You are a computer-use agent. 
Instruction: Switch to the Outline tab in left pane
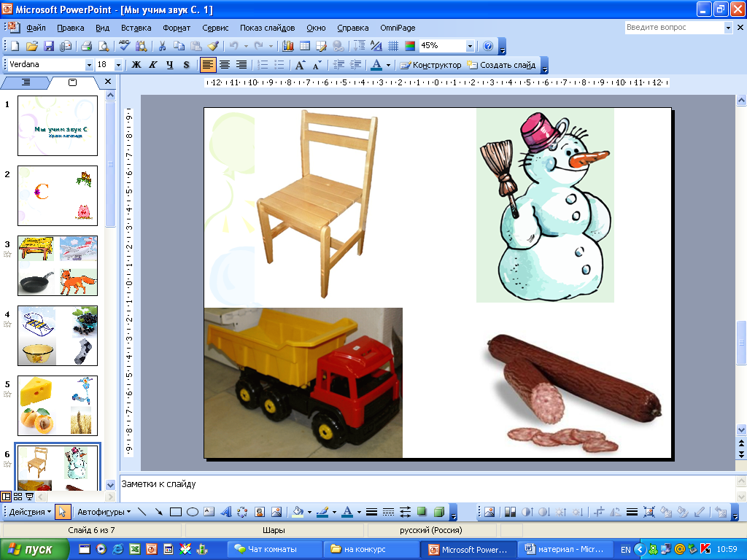pos(26,82)
